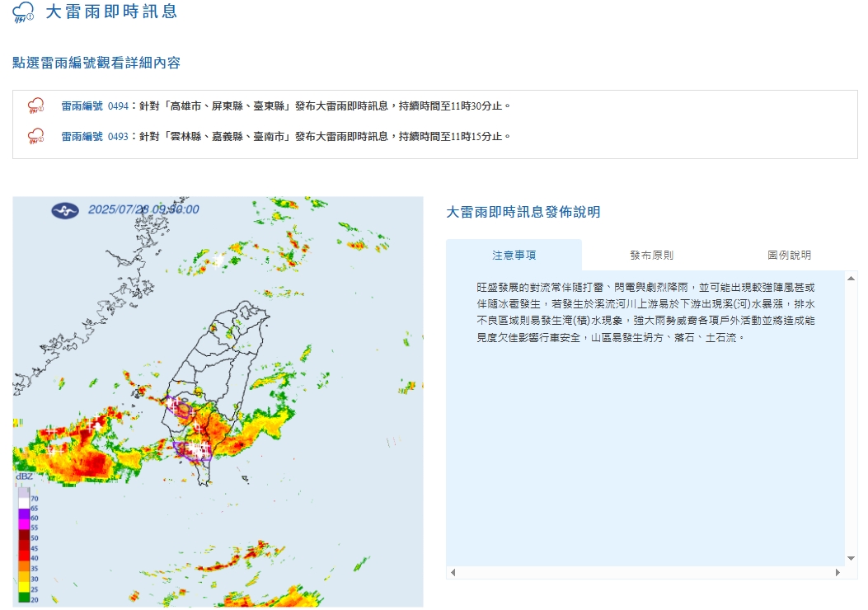
Task: Click the scroll-up arrow in the notes panel
Action: tap(851, 279)
